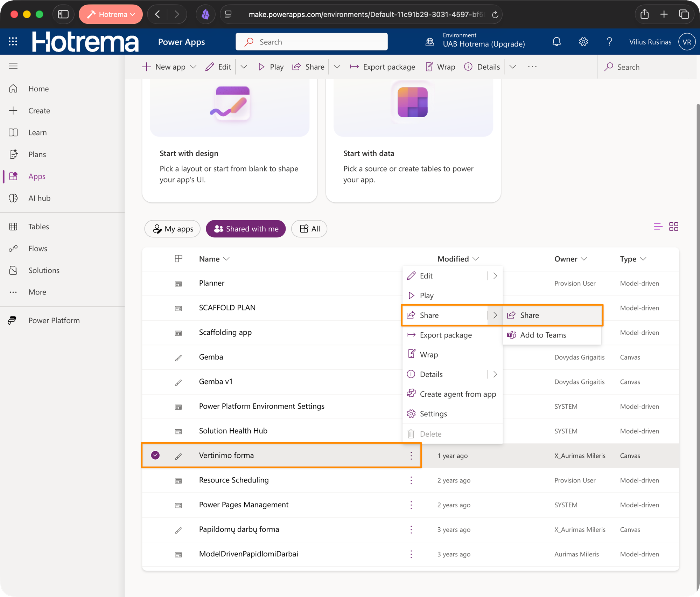Open notifications bell icon
Viewport: 700px width, 597px height.
(x=556, y=42)
